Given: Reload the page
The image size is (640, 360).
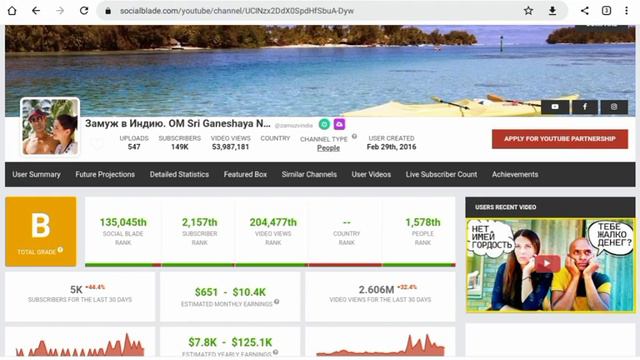Looking at the screenshot, I should (x=84, y=11).
